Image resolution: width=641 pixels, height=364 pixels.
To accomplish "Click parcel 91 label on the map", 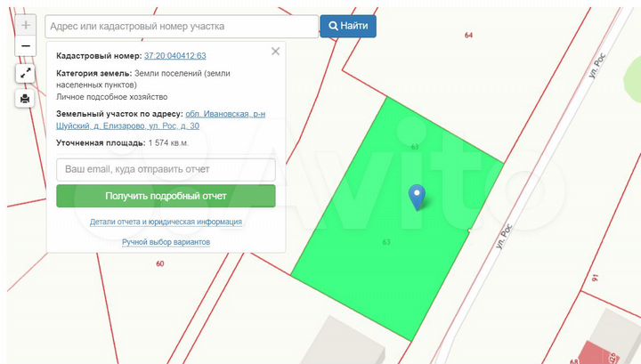I will click(x=595, y=279).
